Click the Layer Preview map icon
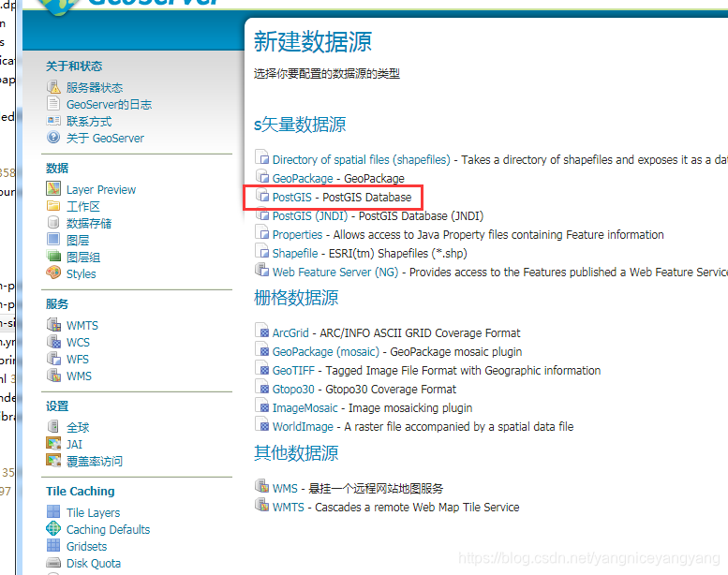The width and height of the screenshot is (728, 575). 53,188
